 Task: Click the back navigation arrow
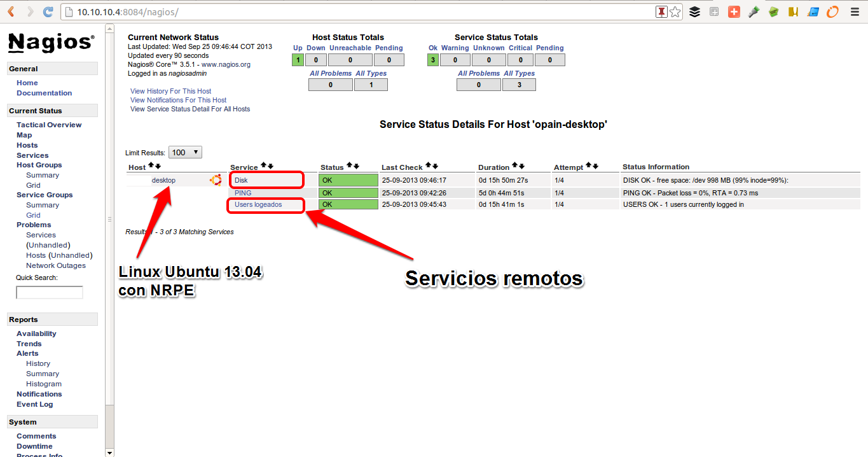[x=10, y=11]
